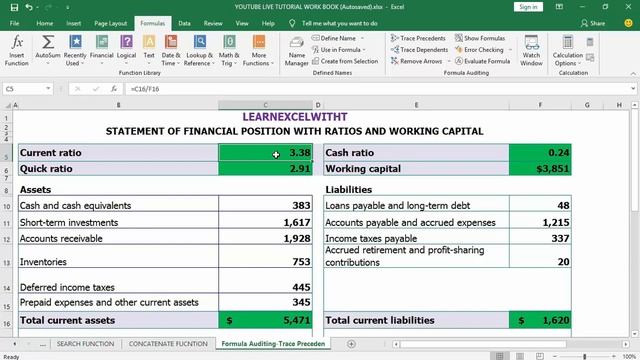
Task: Add a new sheet
Action: click(x=351, y=344)
